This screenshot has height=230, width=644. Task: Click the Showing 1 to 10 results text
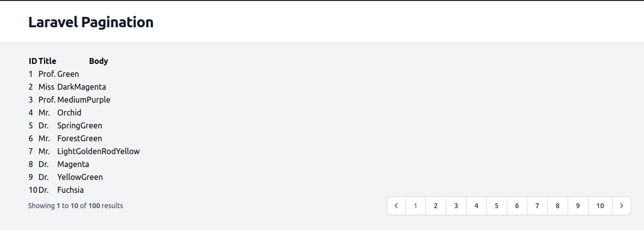[x=75, y=206]
